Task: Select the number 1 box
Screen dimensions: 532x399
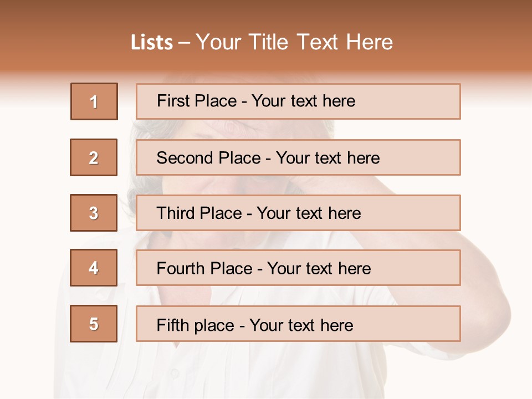Action: click(x=94, y=101)
